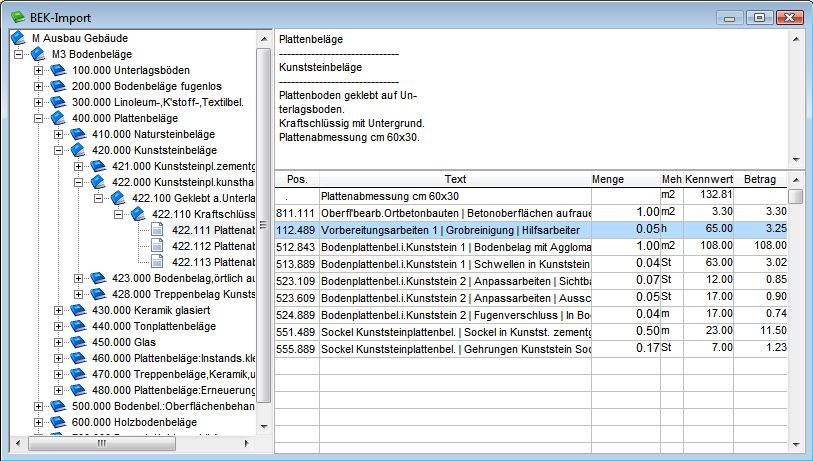Select the book icon for 100.000 Unterlagsböden

(58, 70)
